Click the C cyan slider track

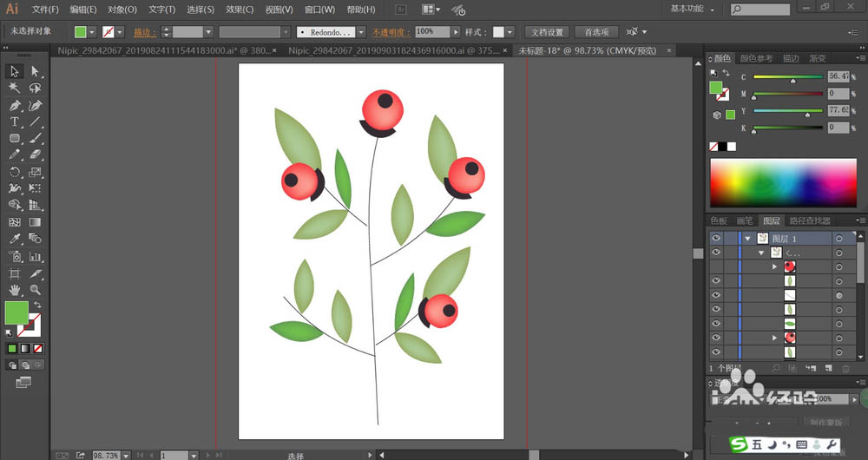(x=788, y=77)
